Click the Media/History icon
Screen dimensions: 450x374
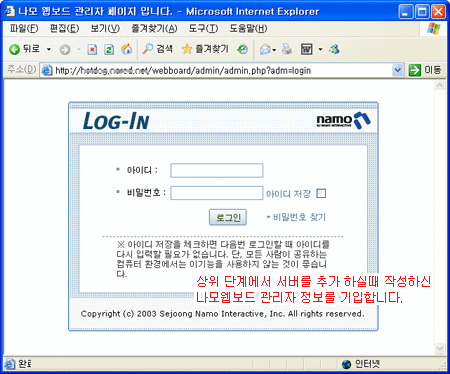pyautogui.click(x=242, y=50)
